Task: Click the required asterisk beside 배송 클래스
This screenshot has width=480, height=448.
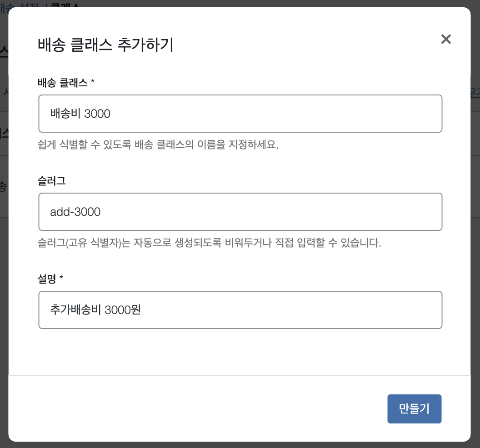Action: click(x=93, y=81)
